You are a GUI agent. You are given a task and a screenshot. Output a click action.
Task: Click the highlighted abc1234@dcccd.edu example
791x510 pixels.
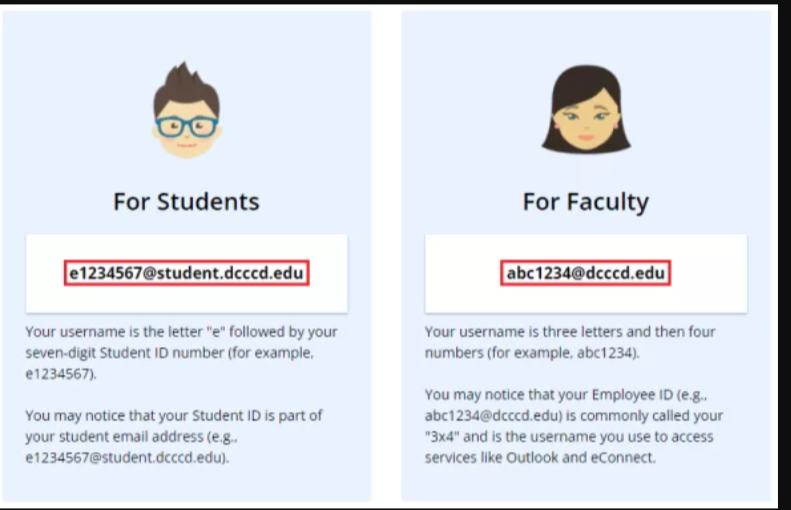coord(586,273)
